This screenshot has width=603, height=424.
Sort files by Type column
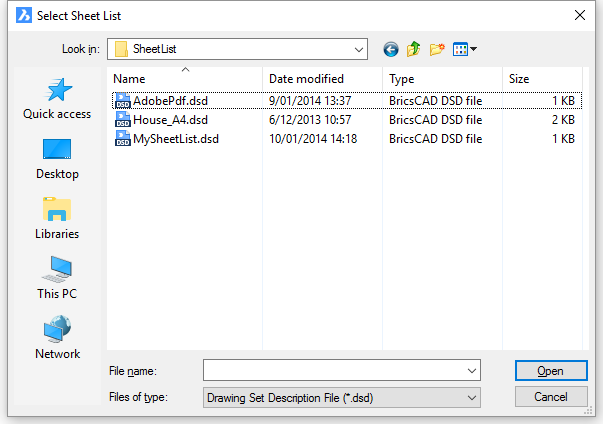point(443,79)
